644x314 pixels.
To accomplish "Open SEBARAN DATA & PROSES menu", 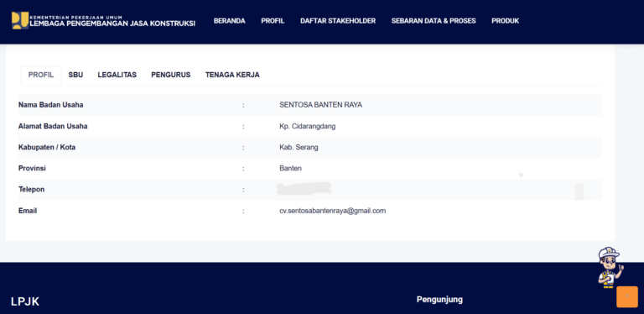I will pos(434,21).
